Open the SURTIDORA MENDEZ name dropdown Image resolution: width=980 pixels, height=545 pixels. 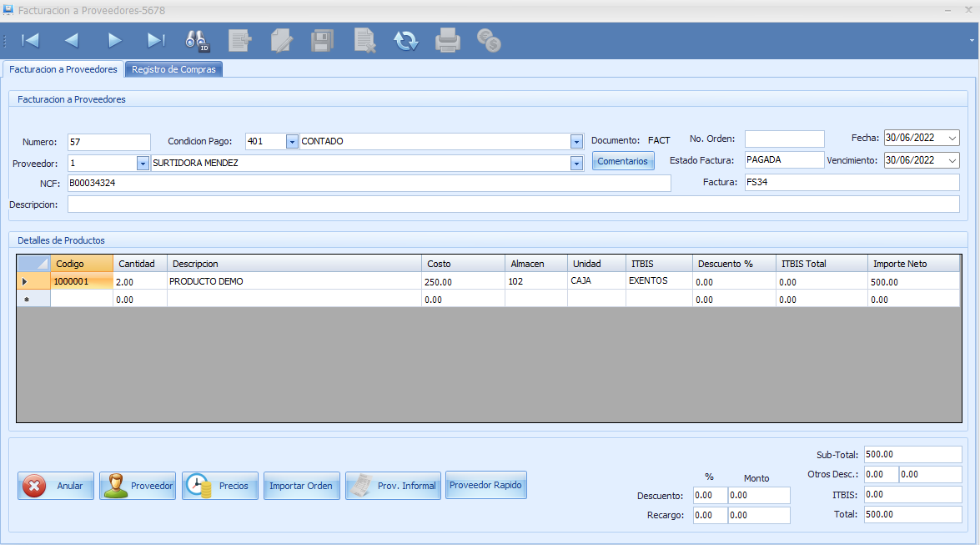[x=576, y=164]
